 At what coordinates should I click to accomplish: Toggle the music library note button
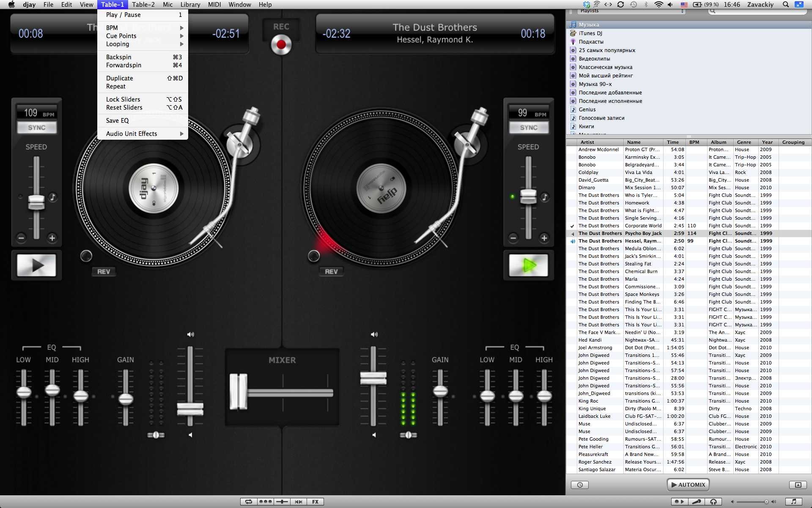pyautogui.click(x=793, y=502)
